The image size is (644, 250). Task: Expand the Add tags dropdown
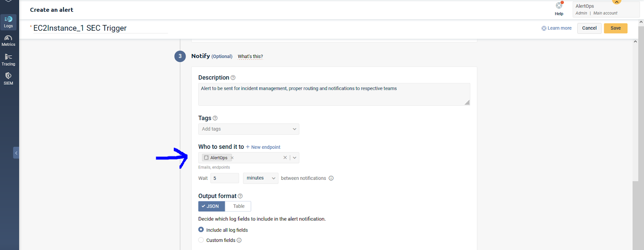click(294, 129)
